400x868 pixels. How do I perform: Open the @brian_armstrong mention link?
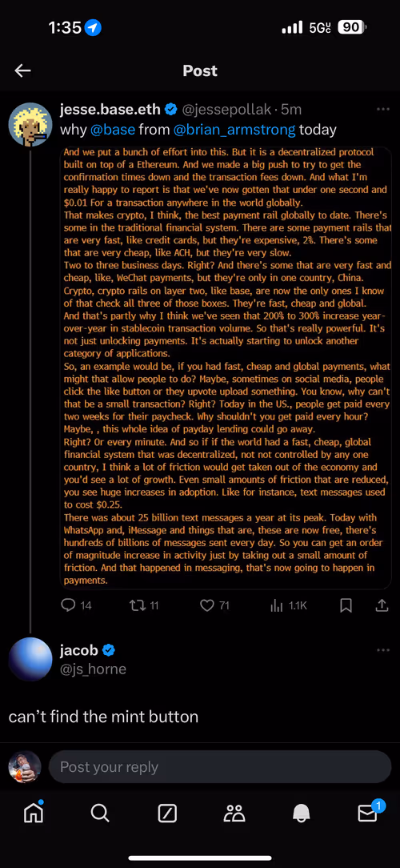(234, 130)
